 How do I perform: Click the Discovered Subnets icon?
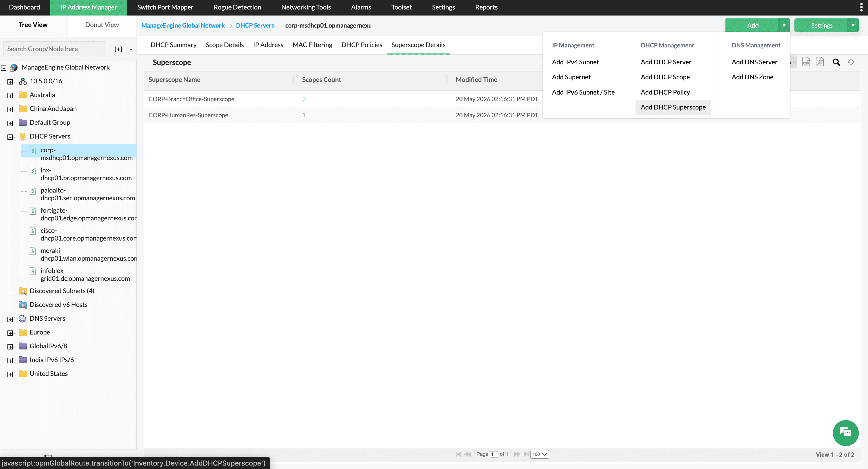pyautogui.click(x=23, y=291)
